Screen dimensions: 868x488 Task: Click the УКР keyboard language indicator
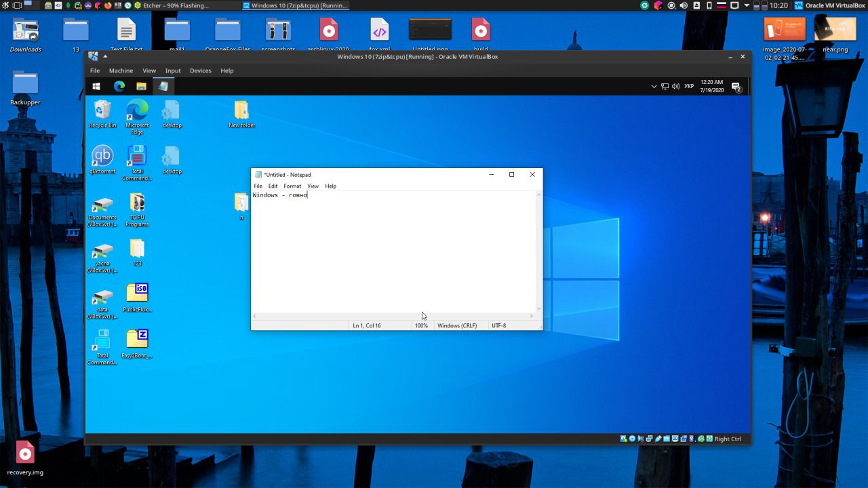[689, 87]
